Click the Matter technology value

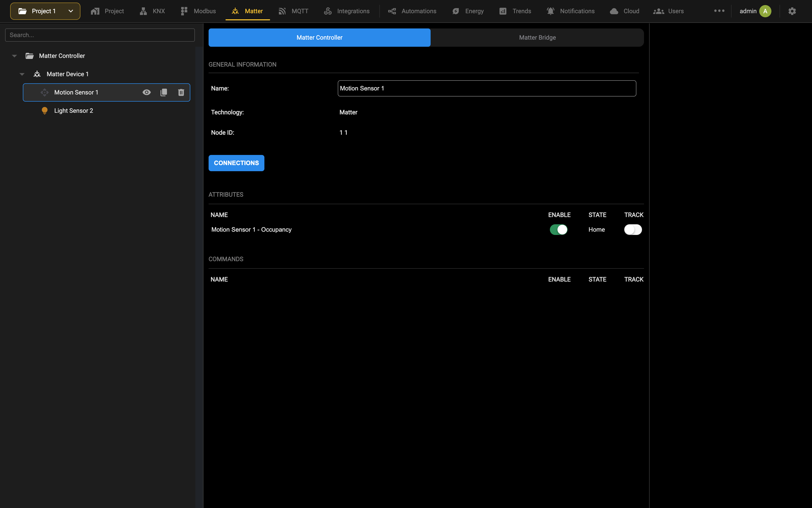pos(348,112)
